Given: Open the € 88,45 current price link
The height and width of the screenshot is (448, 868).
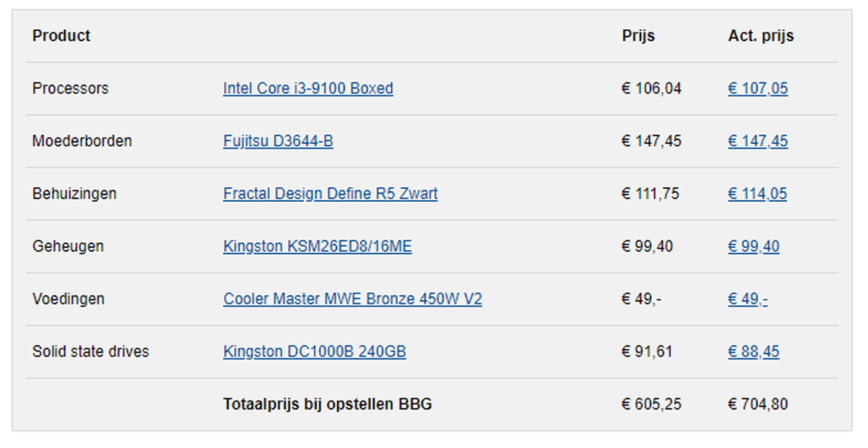Looking at the screenshot, I should [753, 351].
